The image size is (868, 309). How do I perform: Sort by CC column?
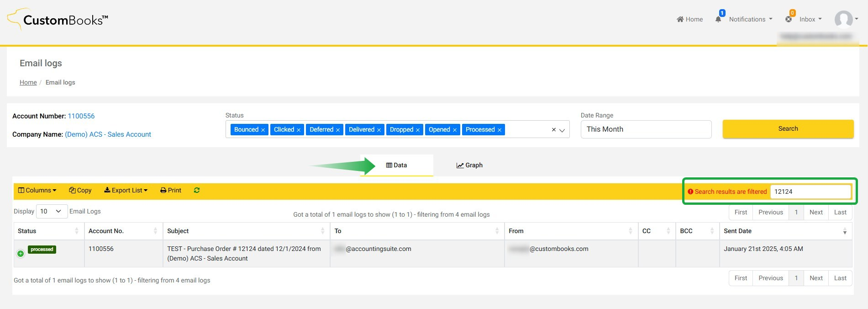pyautogui.click(x=657, y=231)
